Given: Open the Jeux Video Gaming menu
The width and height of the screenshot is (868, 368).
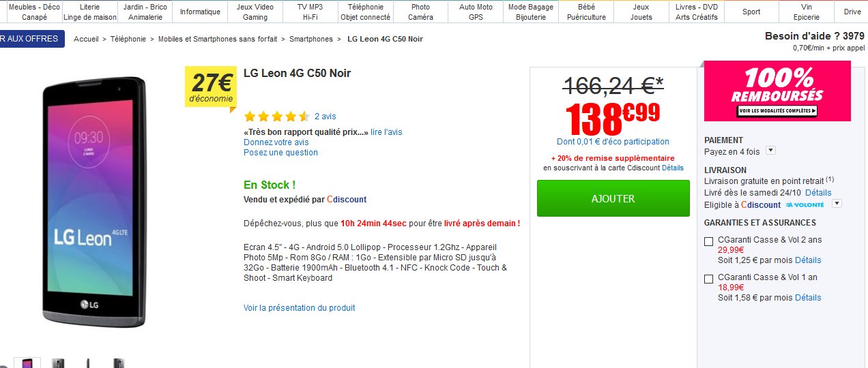Looking at the screenshot, I should tap(255, 12).
